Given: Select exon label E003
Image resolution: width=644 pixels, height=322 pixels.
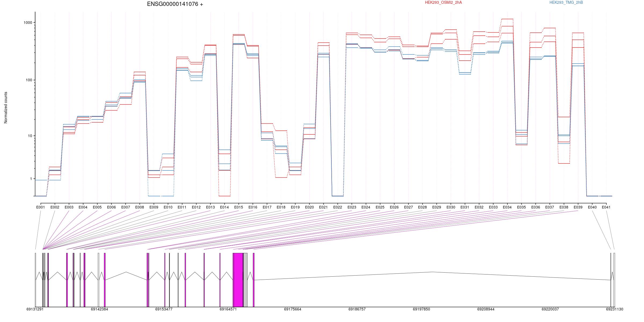Looking at the screenshot, I should tap(69, 207).
